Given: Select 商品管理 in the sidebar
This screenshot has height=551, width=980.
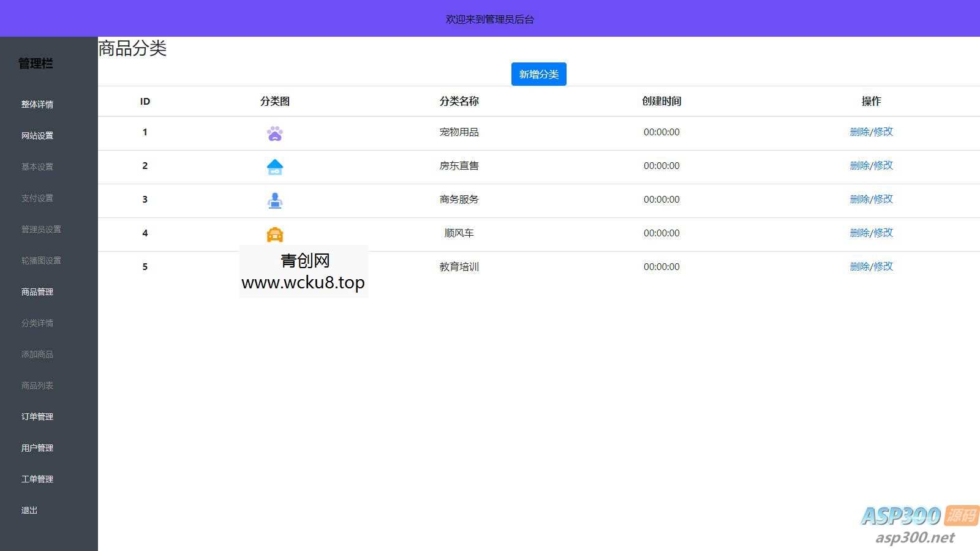Looking at the screenshot, I should coord(37,291).
